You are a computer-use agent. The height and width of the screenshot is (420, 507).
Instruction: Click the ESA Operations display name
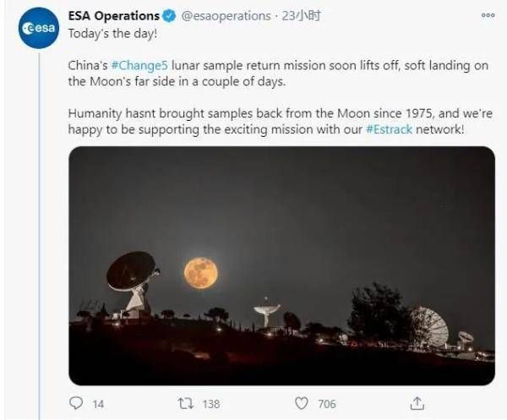click(114, 16)
